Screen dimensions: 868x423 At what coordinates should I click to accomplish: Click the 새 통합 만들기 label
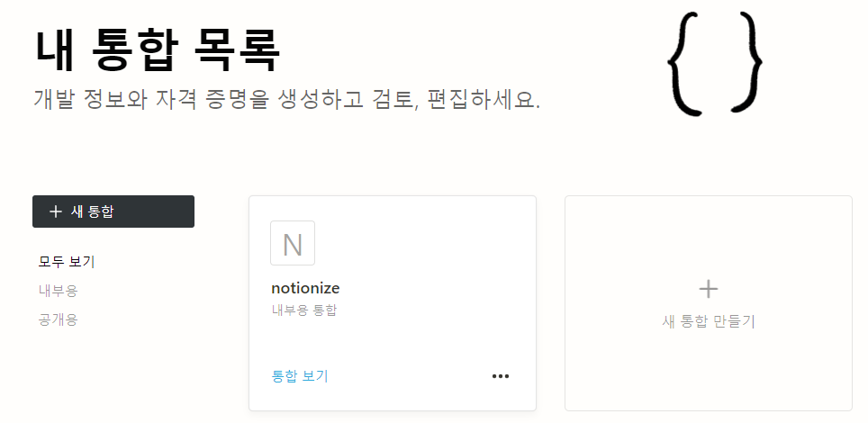pos(709,321)
